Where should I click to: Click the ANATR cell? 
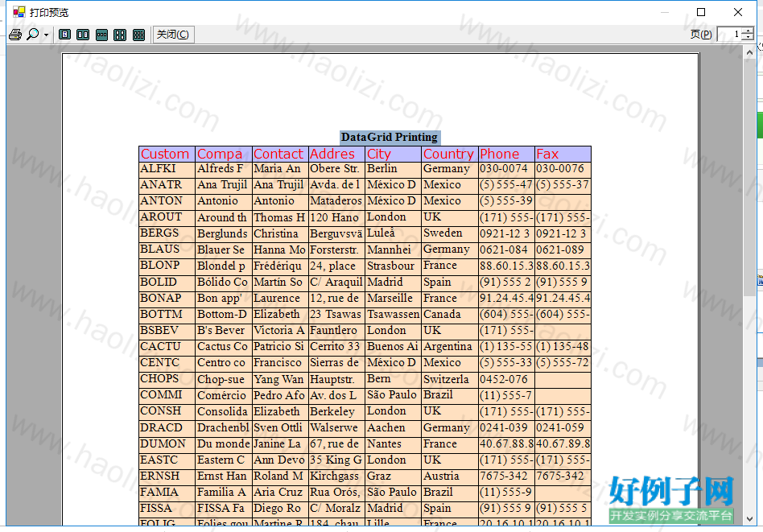pos(167,185)
